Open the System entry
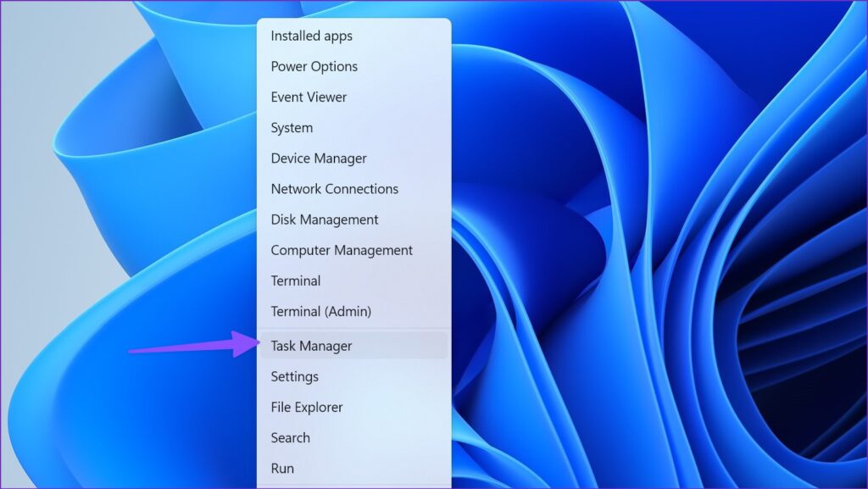 pos(291,127)
